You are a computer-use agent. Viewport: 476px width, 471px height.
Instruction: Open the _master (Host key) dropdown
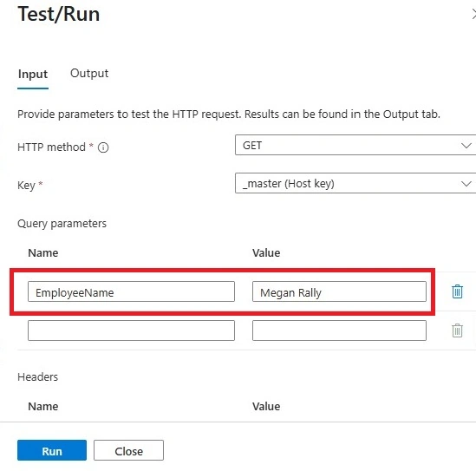pyautogui.click(x=355, y=183)
